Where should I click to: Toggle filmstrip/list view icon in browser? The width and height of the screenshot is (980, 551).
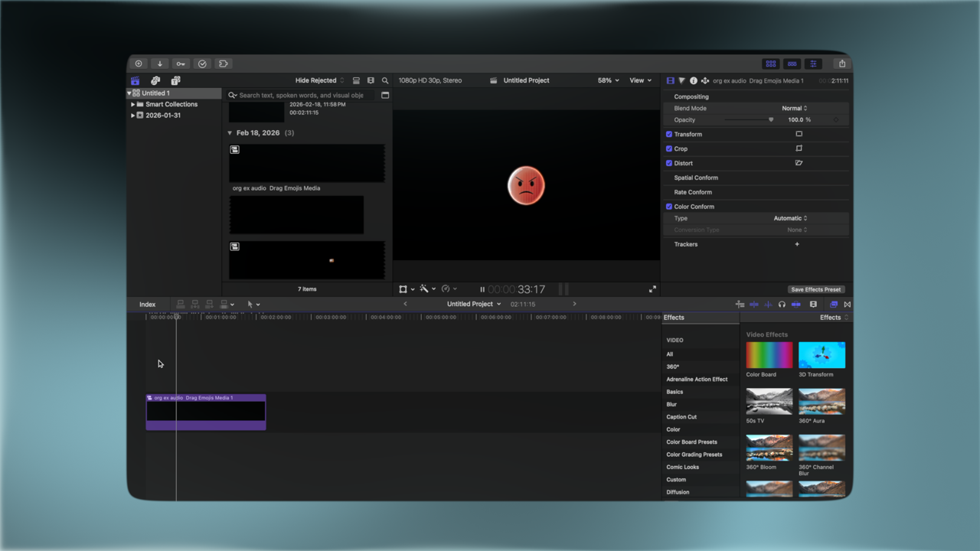(x=356, y=80)
